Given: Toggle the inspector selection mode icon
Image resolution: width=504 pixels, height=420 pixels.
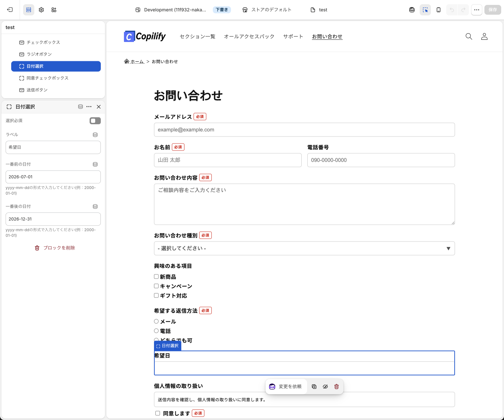Looking at the screenshot, I should (425, 10).
